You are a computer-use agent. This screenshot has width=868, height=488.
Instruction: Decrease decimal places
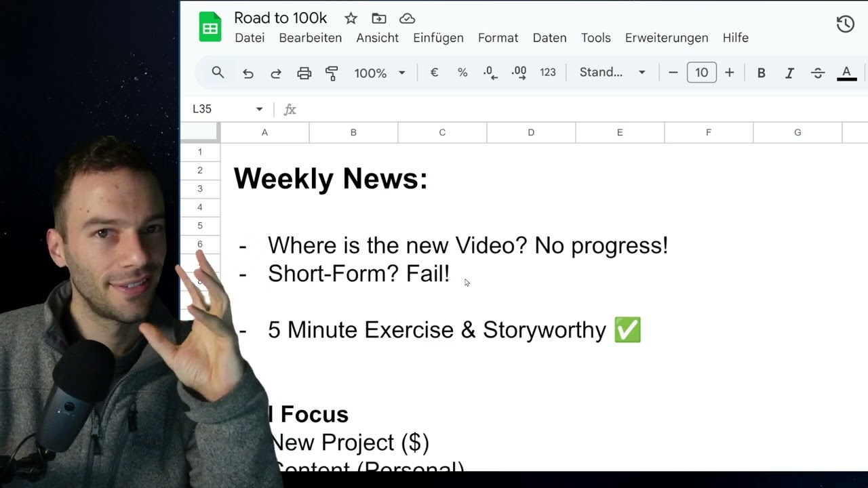click(x=490, y=73)
